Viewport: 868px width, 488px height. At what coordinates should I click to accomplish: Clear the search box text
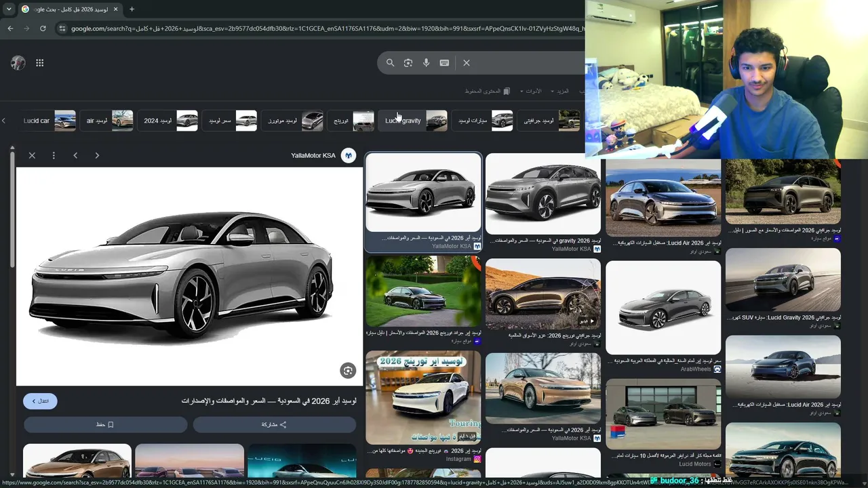pos(467,63)
